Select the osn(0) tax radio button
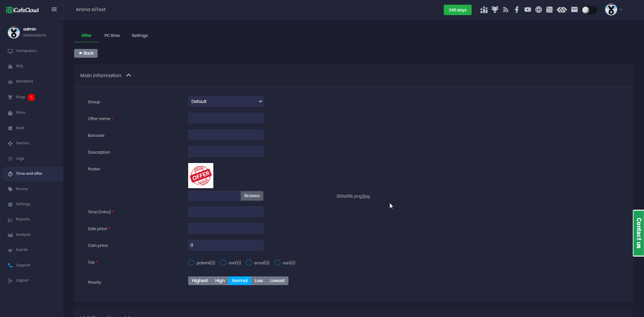Viewport: 644px width, 317px height. (x=223, y=263)
